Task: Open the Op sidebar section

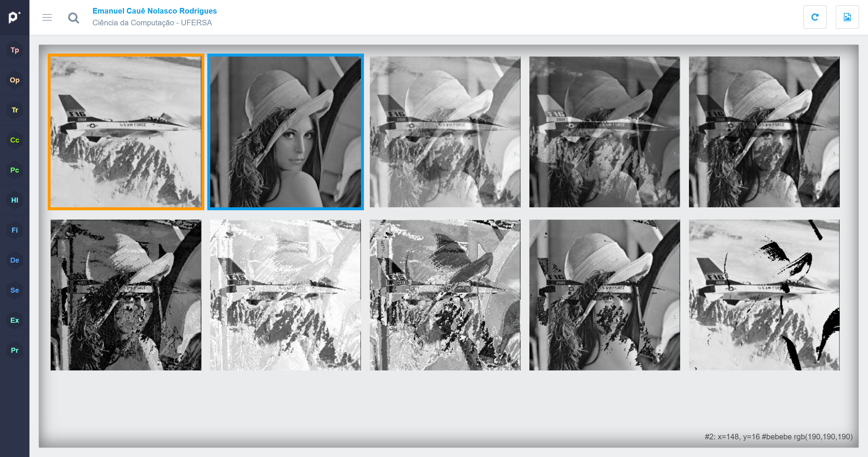Action: (x=14, y=80)
